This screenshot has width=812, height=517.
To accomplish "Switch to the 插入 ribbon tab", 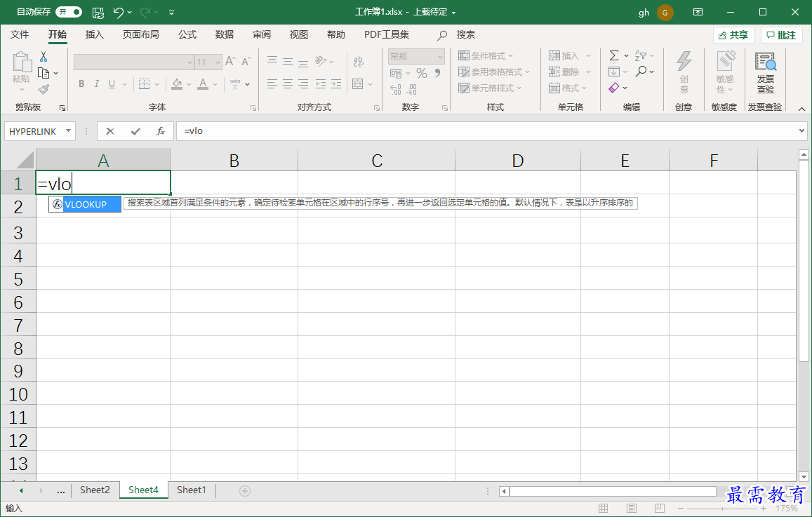I will (94, 34).
